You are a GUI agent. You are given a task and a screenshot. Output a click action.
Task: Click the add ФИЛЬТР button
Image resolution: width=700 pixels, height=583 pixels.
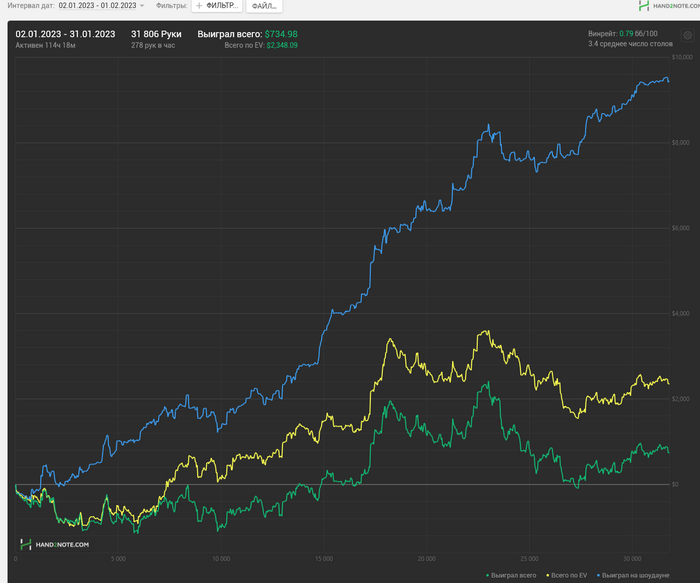217,6
